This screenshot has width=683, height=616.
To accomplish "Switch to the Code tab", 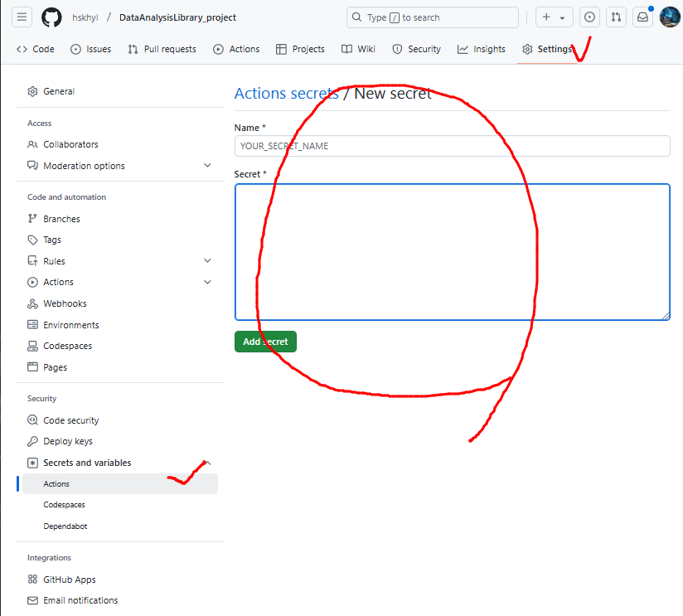I will click(36, 49).
